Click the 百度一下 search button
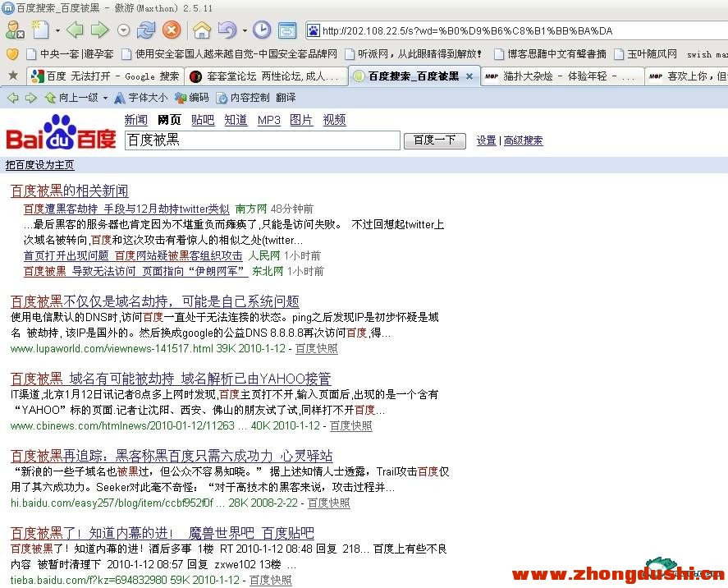The image size is (728, 588). [x=434, y=140]
